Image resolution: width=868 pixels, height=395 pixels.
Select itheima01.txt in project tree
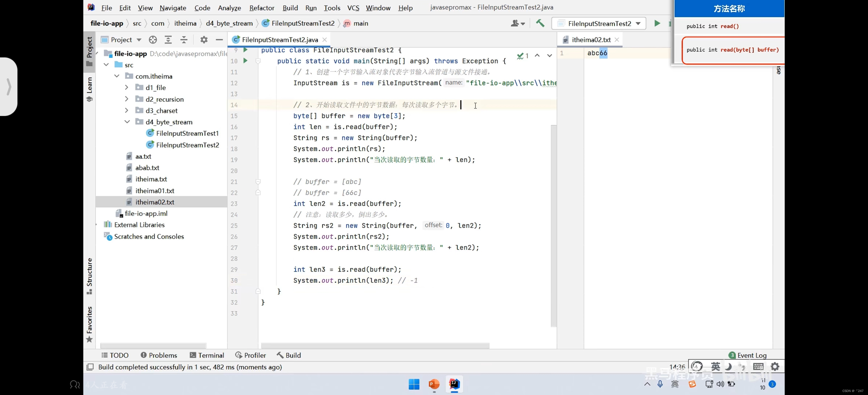coord(150,191)
